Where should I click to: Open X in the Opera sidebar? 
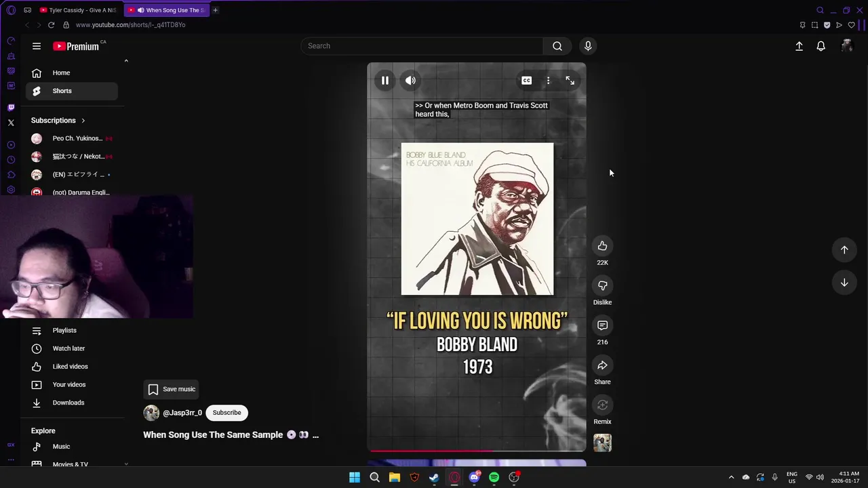pos(11,123)
